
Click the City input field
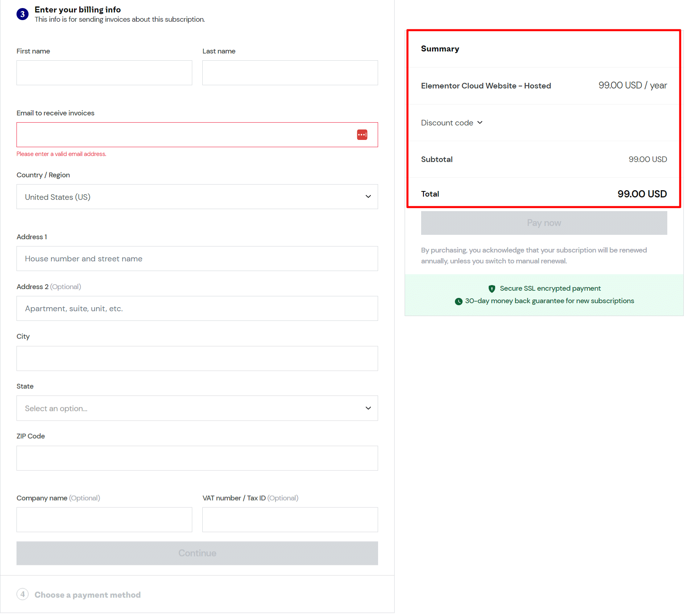pyautogui.click(x=197, y=358)
